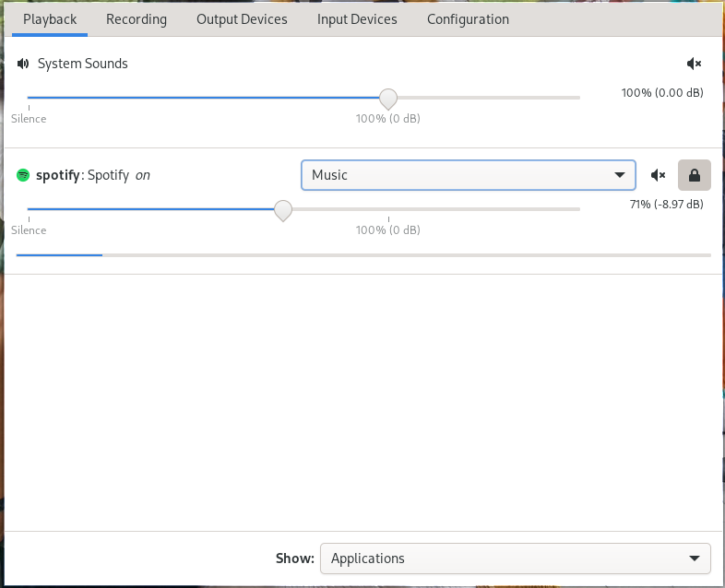Switch to the Playback tab

tap(50, 19)
